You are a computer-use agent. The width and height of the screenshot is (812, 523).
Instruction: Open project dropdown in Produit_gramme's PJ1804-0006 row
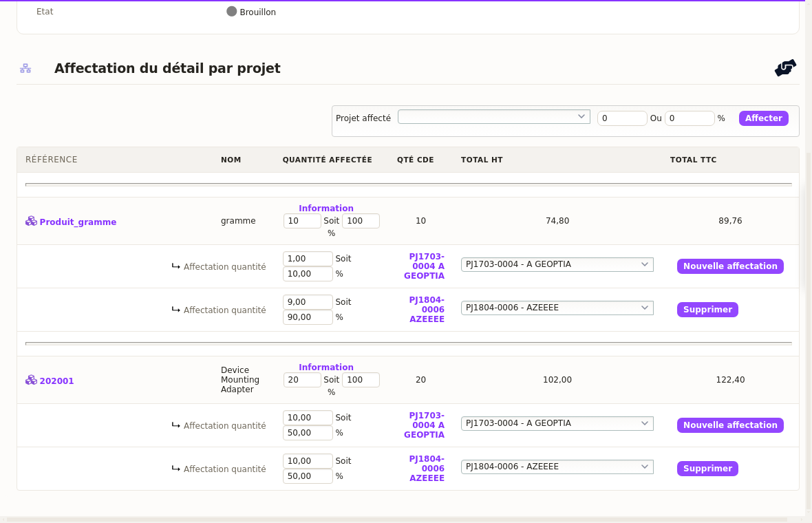point(557,308)
